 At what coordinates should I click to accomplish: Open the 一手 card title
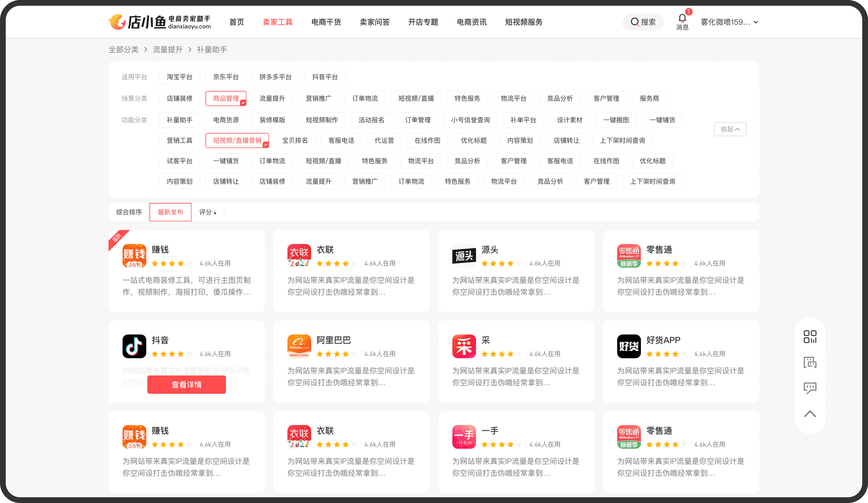pyautogui.click(x=490, y=430)
